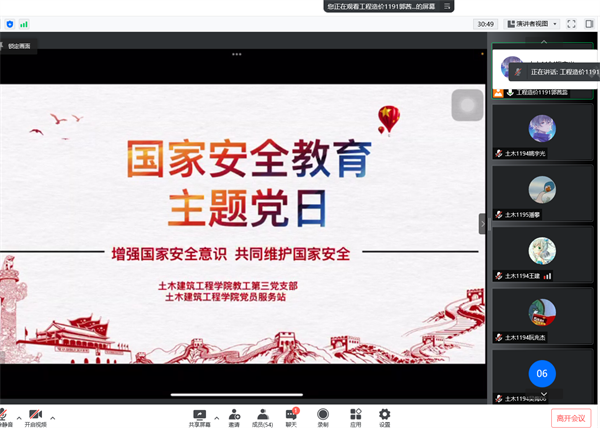Open the Settings (设置) gear
The width and height of the screenshot is (600, 428).
click(384, 413)
